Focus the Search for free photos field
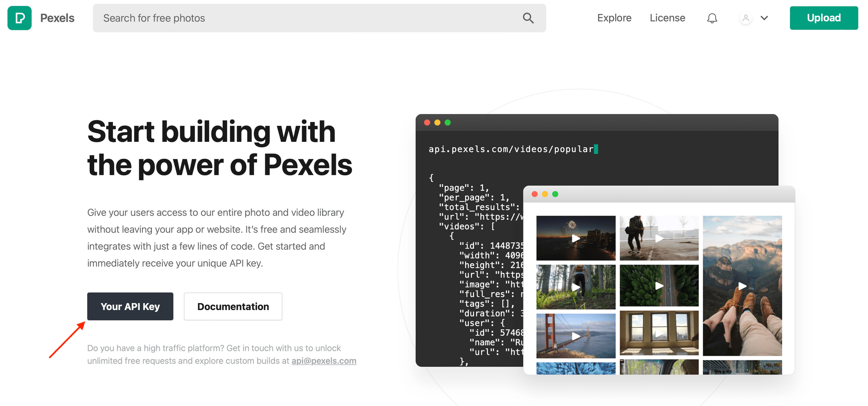The width and height of the screenshot is (868, 406). pyautogui.click(x=319, y=18)
